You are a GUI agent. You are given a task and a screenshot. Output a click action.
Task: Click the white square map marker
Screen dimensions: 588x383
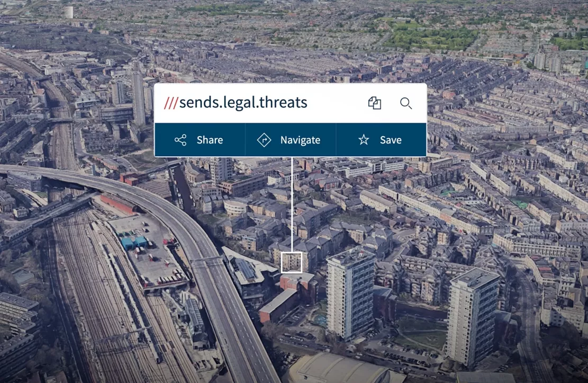(x=292, y=262)
